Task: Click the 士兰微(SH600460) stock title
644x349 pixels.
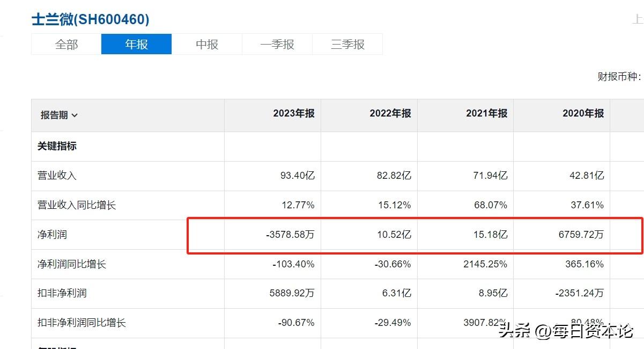Action: pos(91,19)
